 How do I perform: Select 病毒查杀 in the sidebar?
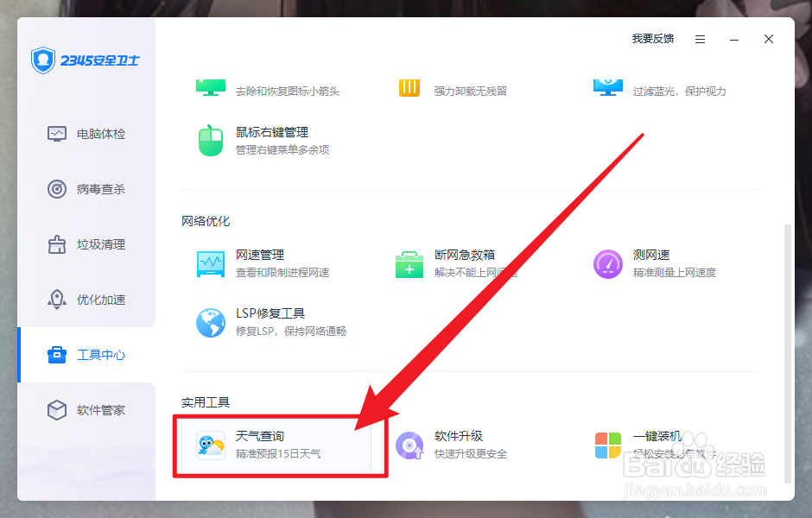86,189
